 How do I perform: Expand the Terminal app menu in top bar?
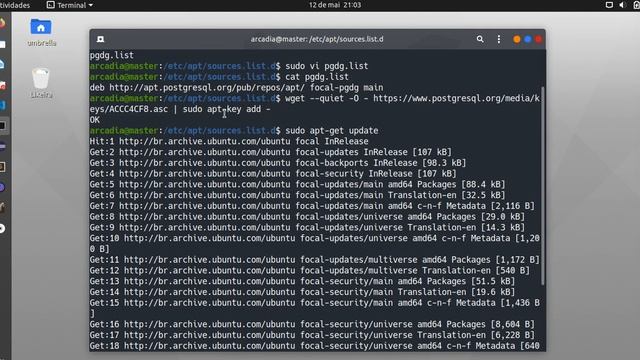point(70,5)
